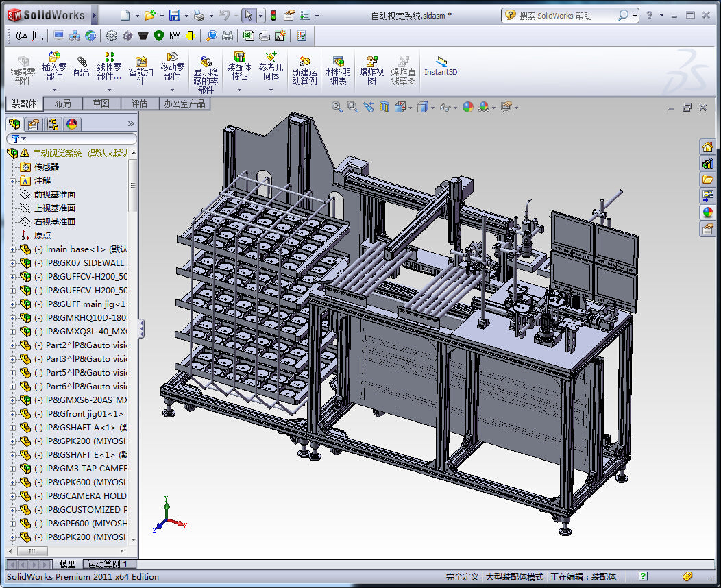Image resolution: width=721 pixels, height=588 pixels.
Task: Click the SolidWorks help search field
Action: pos(565,16)
